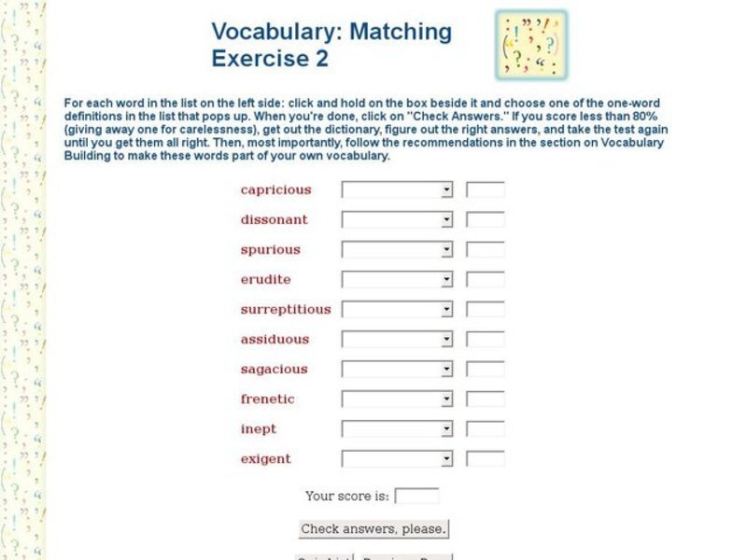Screen dimensions: 747x560
Task: Open the spurious definition list
Action: tap(397, 250)
